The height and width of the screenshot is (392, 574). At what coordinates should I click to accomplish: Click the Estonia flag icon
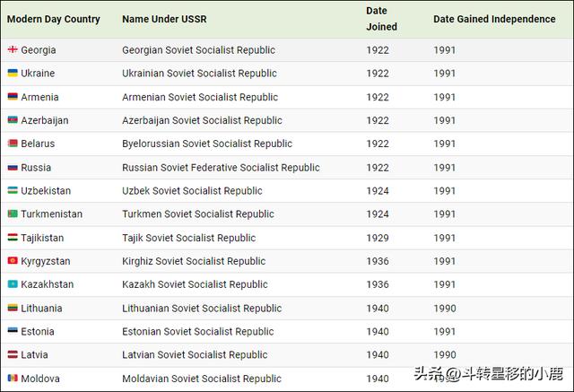point(13,331)
